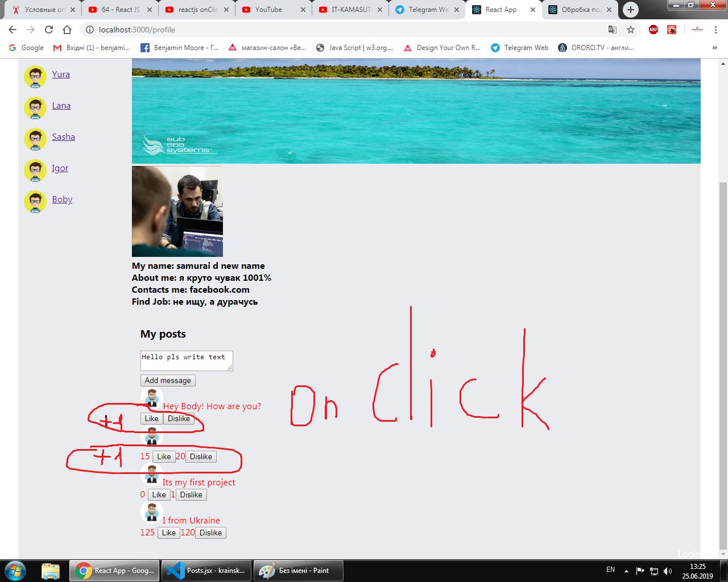Switch to the 'Условные' first tab
The height and width of the screenshot is (582, 728).
[x=43, y=10]
